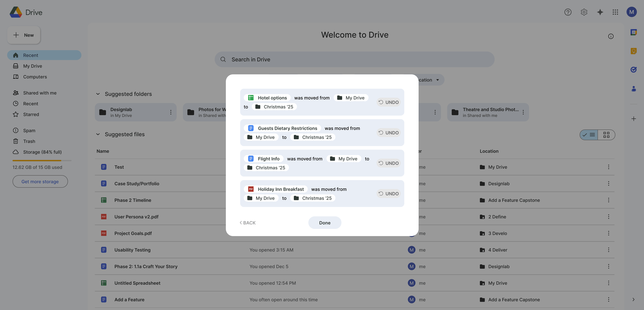Switch to list layout view
The width and height of the screenshot is (644, 310).
tap(589, 135)
